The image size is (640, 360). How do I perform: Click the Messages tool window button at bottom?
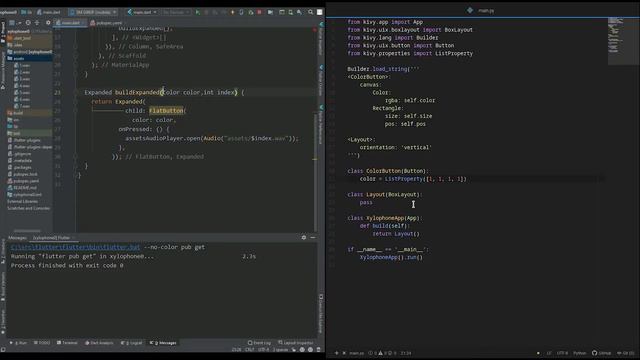coord(163,343)
